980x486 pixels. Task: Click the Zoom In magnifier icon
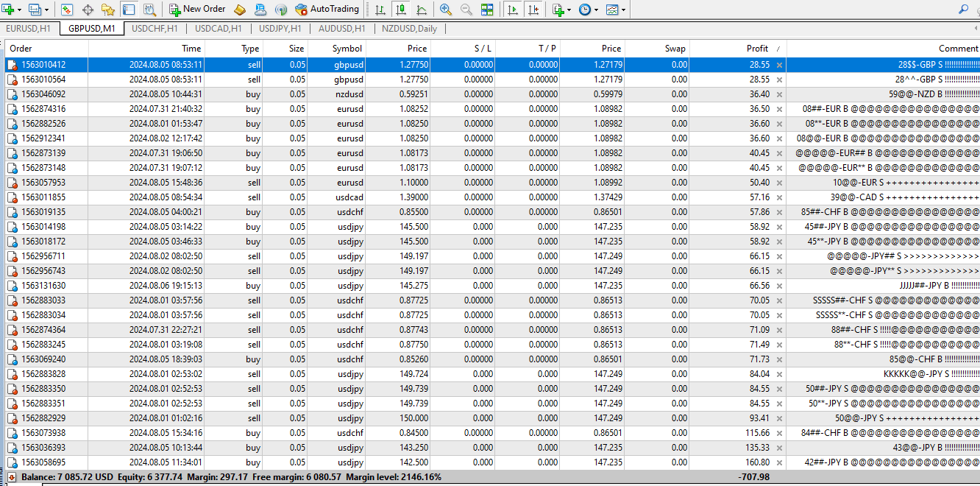coord(446,10)
